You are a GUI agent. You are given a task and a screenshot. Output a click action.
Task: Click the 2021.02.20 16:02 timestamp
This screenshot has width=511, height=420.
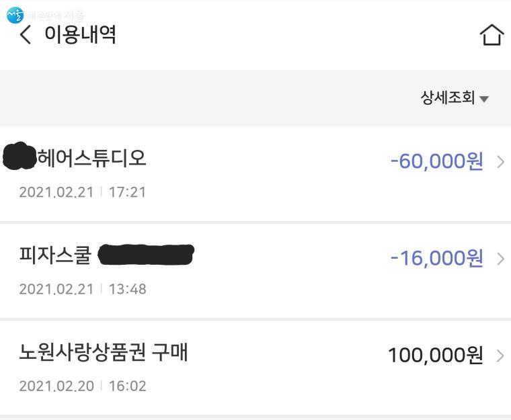click(82, 386)
